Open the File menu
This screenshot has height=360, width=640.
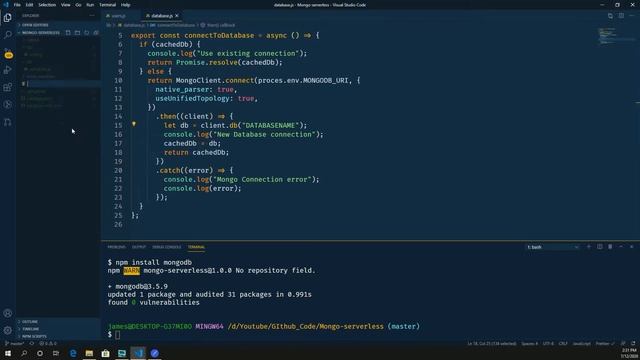17,5
